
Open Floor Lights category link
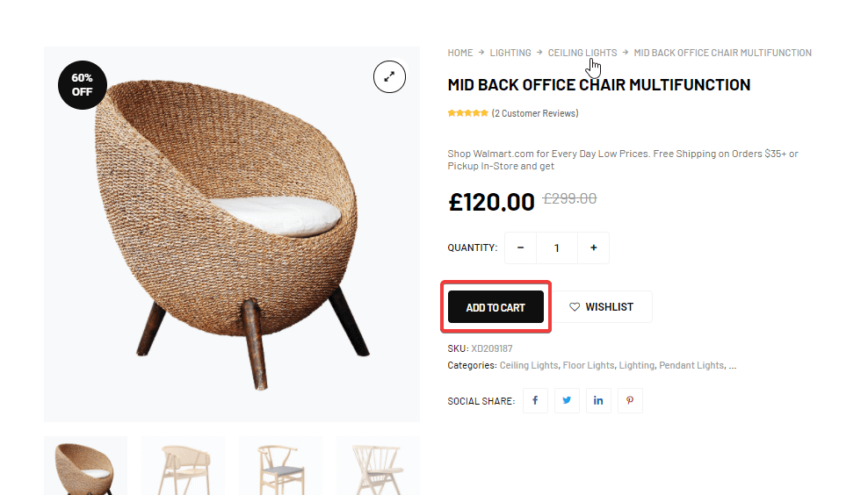[x=589, y=366]
